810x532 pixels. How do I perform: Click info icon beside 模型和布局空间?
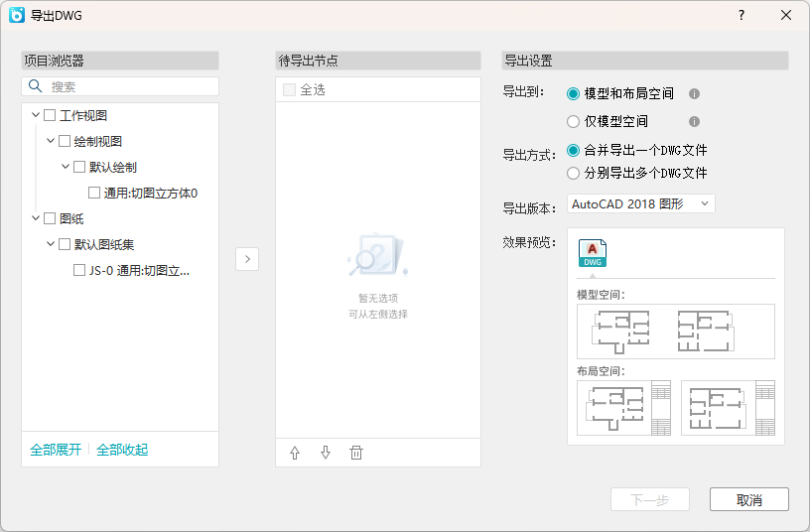pos(695,94)
